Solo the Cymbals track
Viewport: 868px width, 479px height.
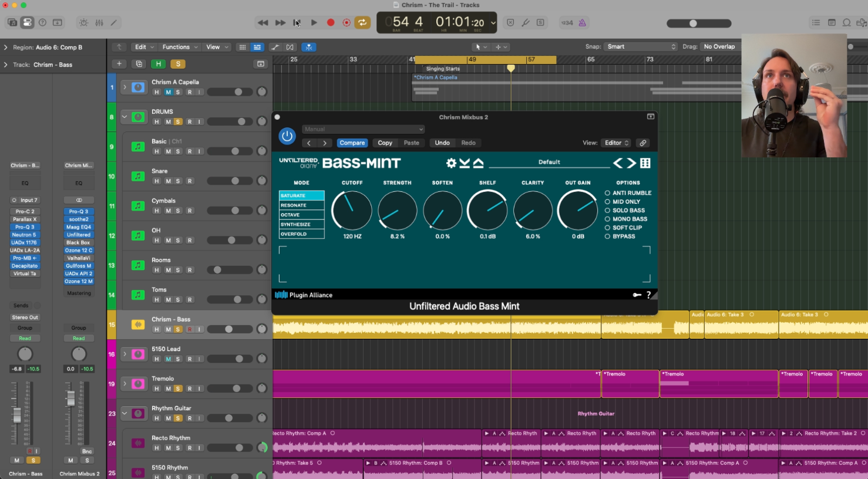click(178, 211)
